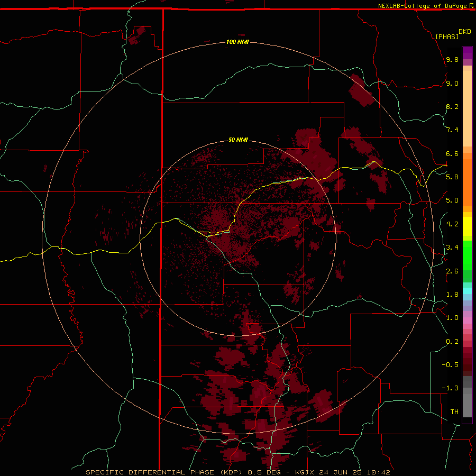Viewport: 476px width, 476px height.
Task: Pick the orange band on the color scale
Action: [467, 182]
